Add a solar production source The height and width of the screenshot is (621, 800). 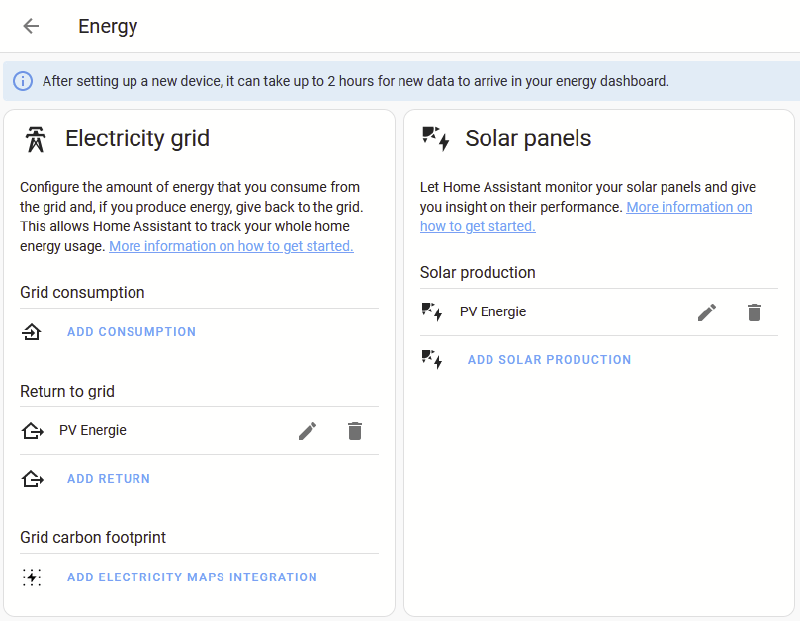549,360
